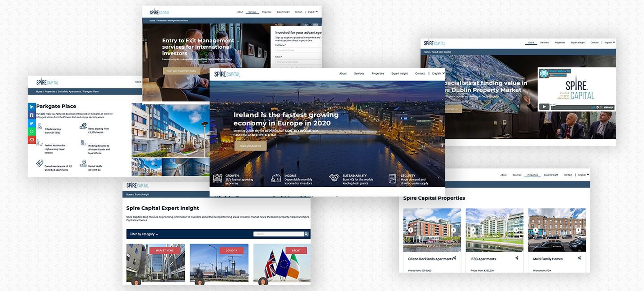Click the Expert Insight search field

click(279, 234)
